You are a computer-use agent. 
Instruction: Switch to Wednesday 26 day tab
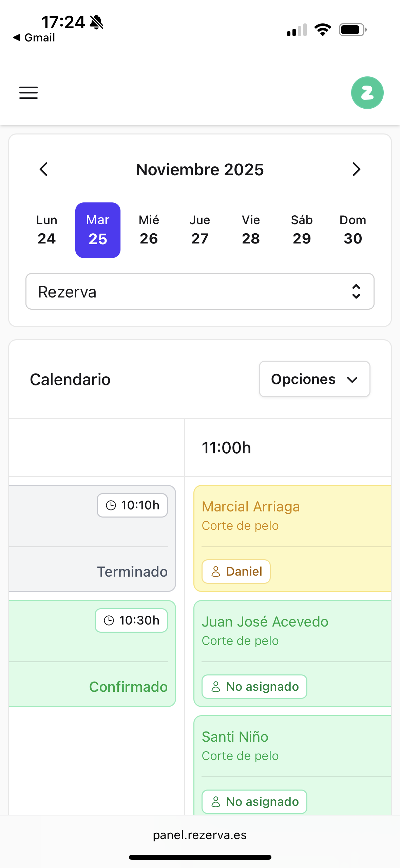pyautogui.click(x=149, y=230)
